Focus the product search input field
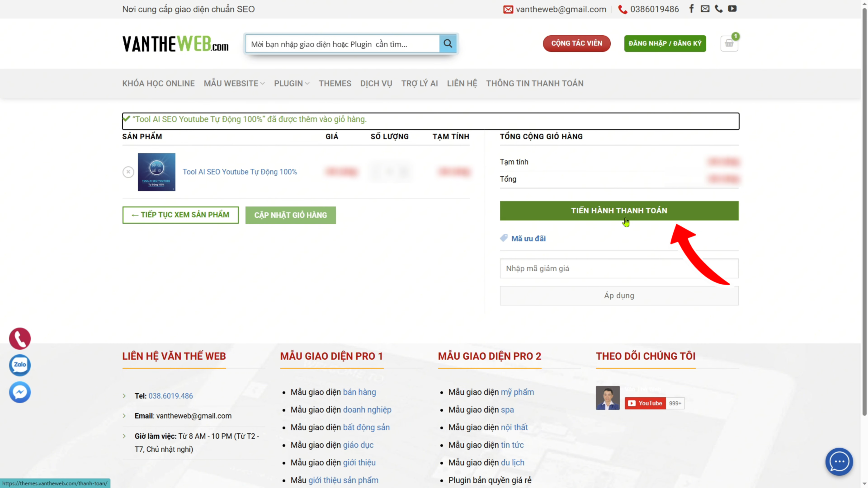The height and width of the screenshot is (488, 868). [x=342, y=44]
